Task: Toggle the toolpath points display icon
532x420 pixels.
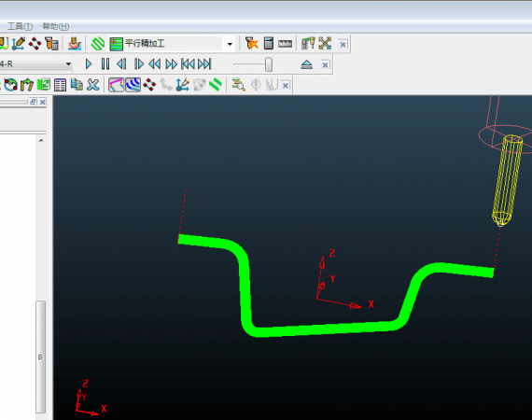Action: [149, 85]
